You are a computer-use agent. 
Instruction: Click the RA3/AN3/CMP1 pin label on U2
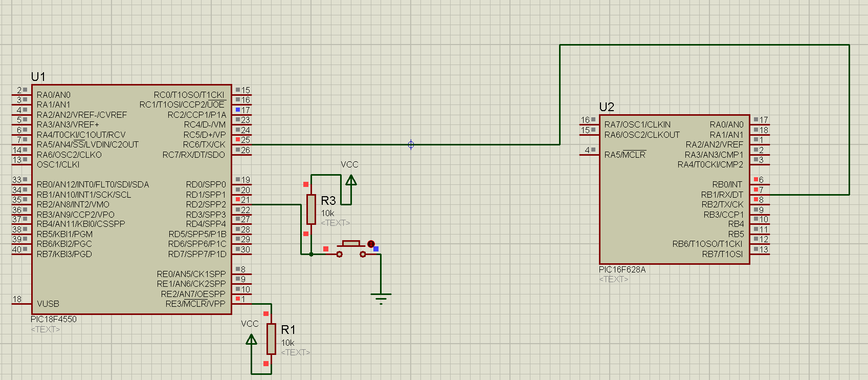tap(714, 155)
